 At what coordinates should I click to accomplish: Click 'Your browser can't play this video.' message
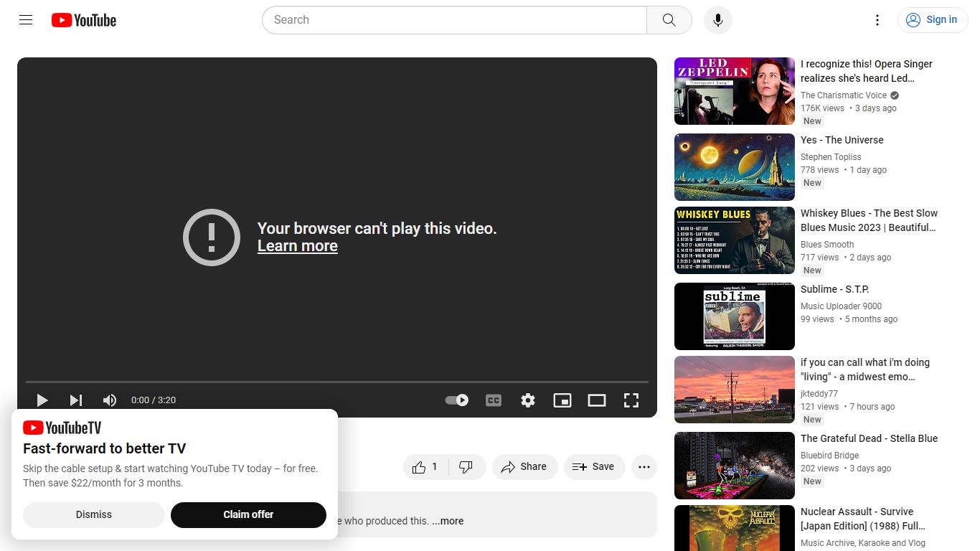click(377, 228)
